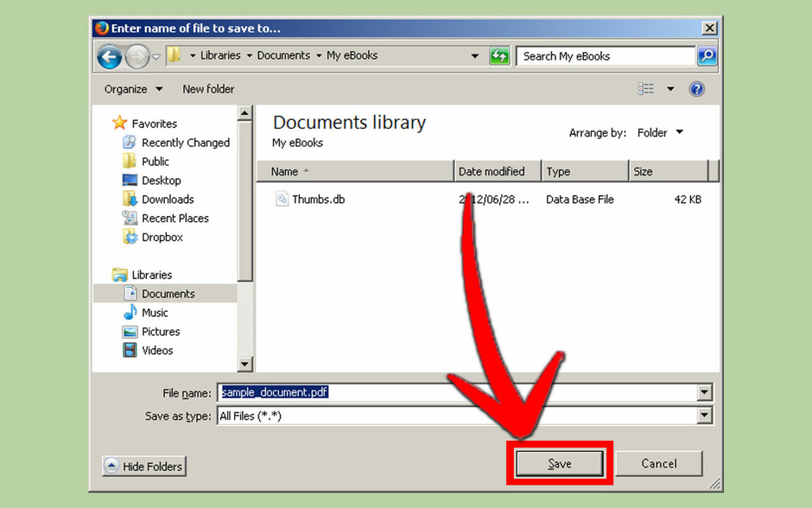
Task: Close the save dialog window
Action: 709,28
